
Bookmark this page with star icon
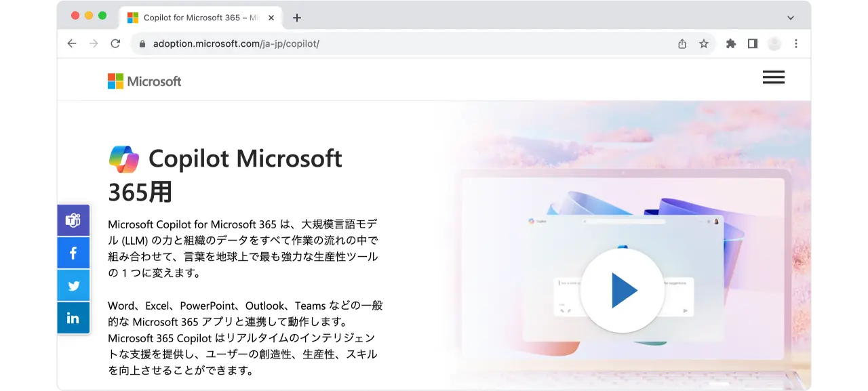[x=704, y=43]
